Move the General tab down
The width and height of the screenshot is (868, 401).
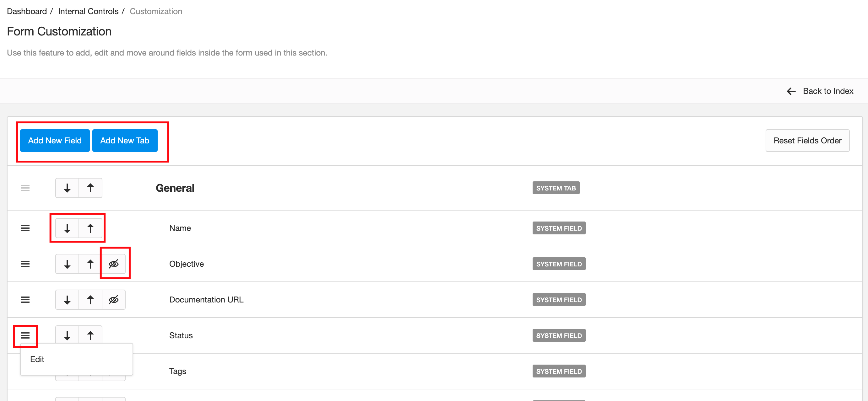[x=67, y=188]
